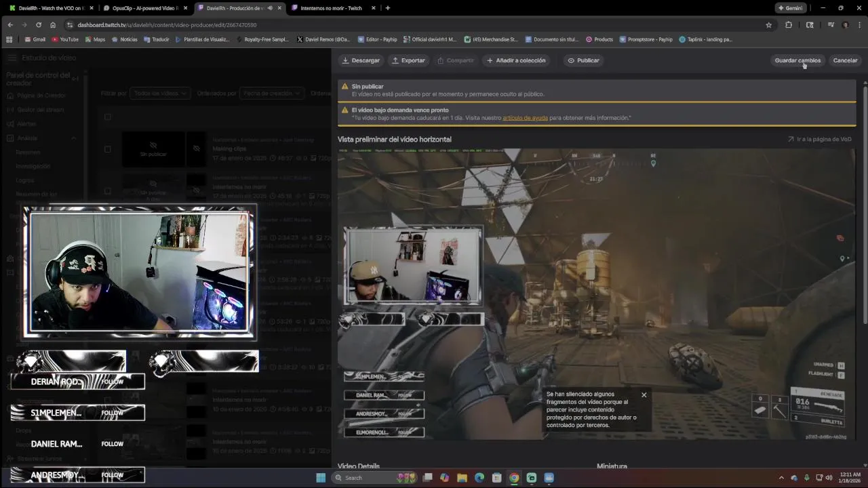This screenshot has height=488, width=868.
Task: Open Google Chrome from the taskbar
Action: 514,478
